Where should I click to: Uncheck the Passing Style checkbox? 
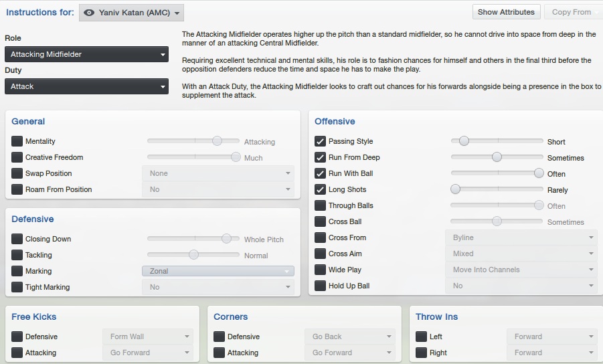321,141
